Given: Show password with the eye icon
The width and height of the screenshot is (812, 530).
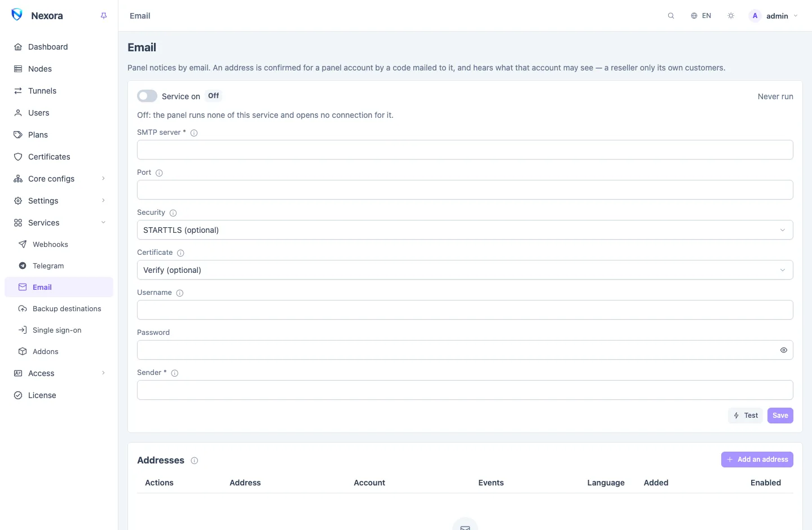Looking at the screenshot, I should point(784,350).
